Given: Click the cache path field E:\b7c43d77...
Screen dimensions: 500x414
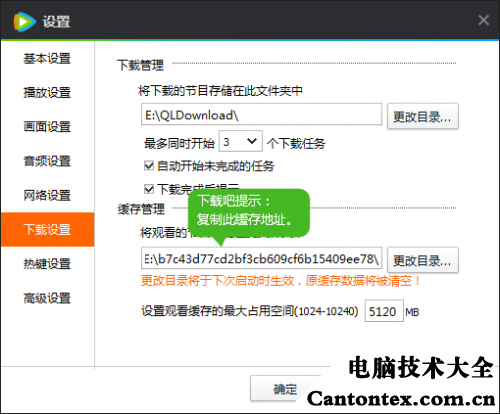Looking at the screenshot, I should point(261,258).
